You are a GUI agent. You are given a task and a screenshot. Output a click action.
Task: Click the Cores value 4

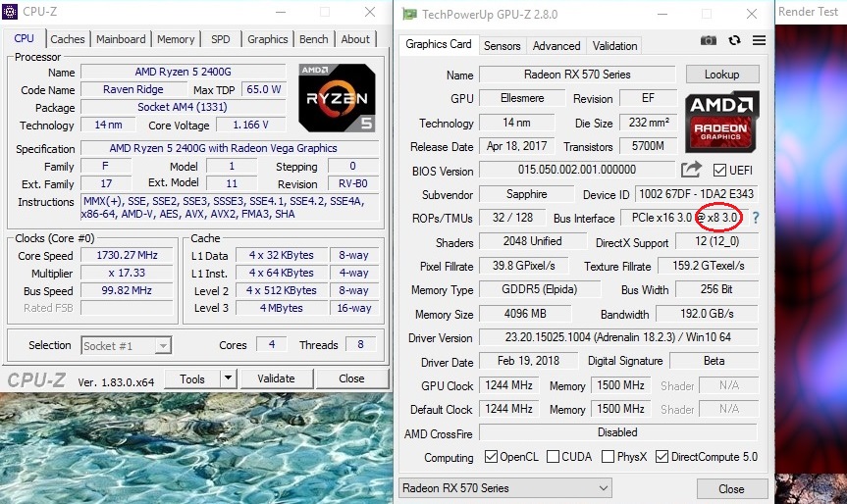272,345
